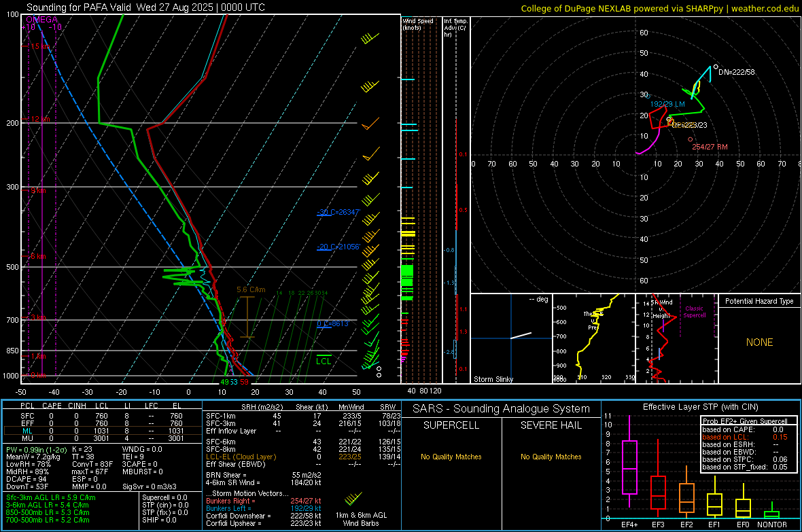The height and width of the screenshot is (532, 802).
Task: Select the 0 C=8613' freezing level label
Action: coord(333,323)
